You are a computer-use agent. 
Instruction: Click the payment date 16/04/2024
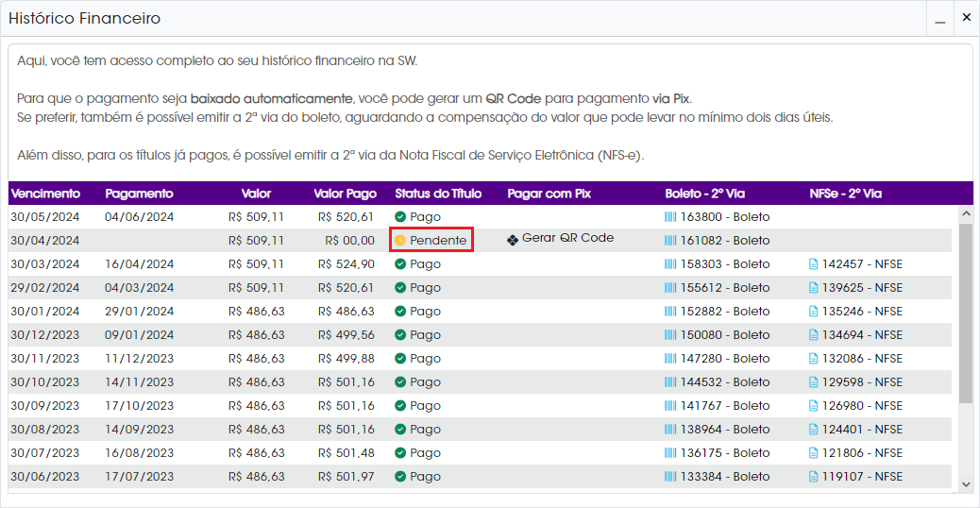click(140, 264)
